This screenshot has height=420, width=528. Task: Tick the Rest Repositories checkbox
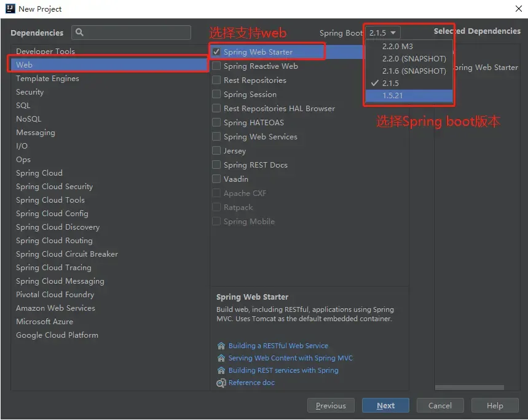tap(216, 80)
